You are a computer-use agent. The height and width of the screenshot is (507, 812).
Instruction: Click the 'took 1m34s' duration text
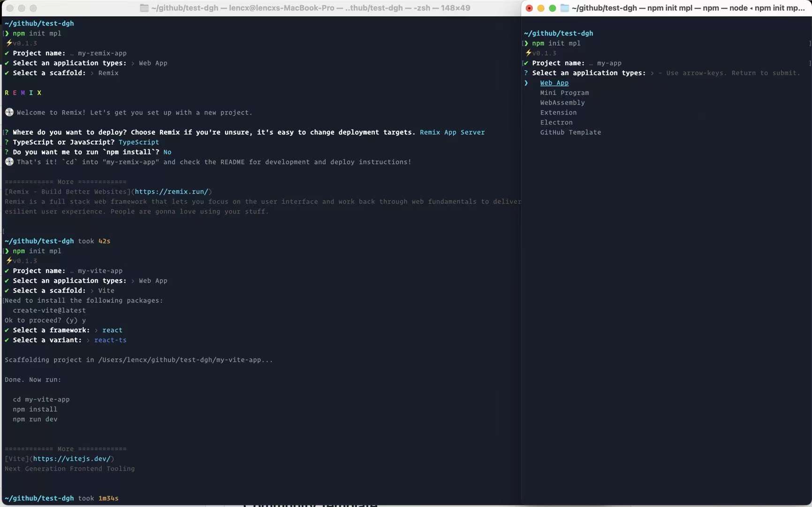[x=98, y=498]
